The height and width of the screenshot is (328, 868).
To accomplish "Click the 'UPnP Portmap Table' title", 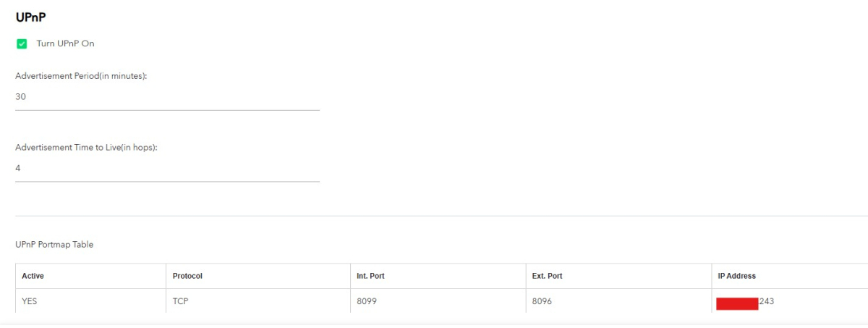I will tap(54, 245).
